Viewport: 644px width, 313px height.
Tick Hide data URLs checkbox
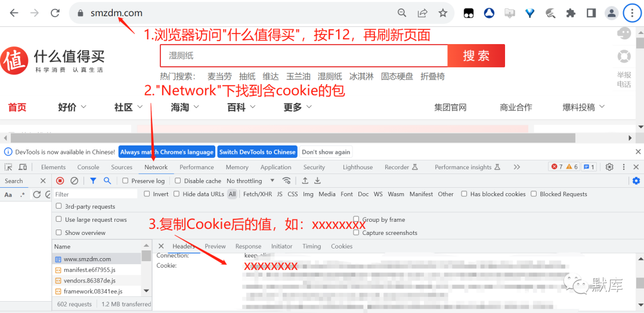pyautogui.click(x=177, y=194)
